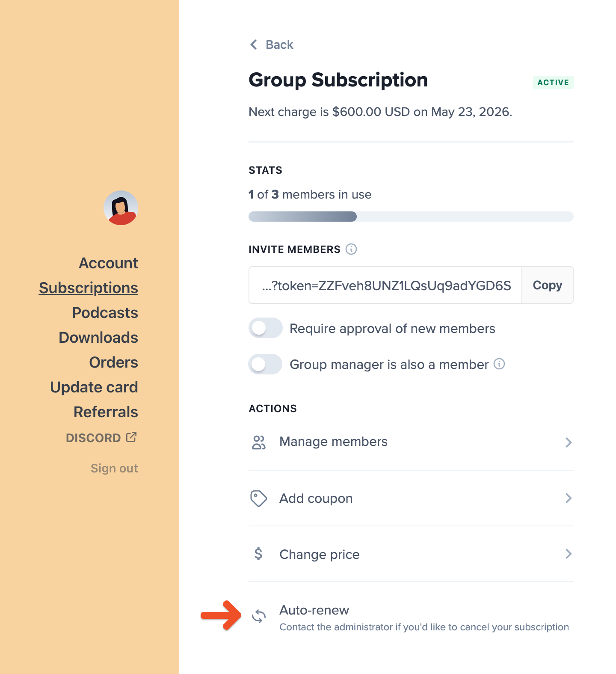
Task: Open the Referrals sidebar item
Action: [106, 412]
